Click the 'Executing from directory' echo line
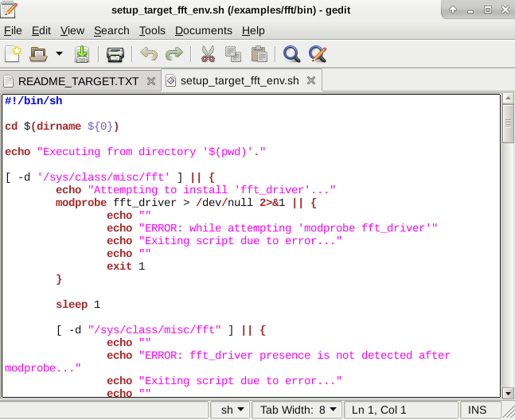Screen dimensions: 515x420 pyautogui.click(x=135, y=152)
